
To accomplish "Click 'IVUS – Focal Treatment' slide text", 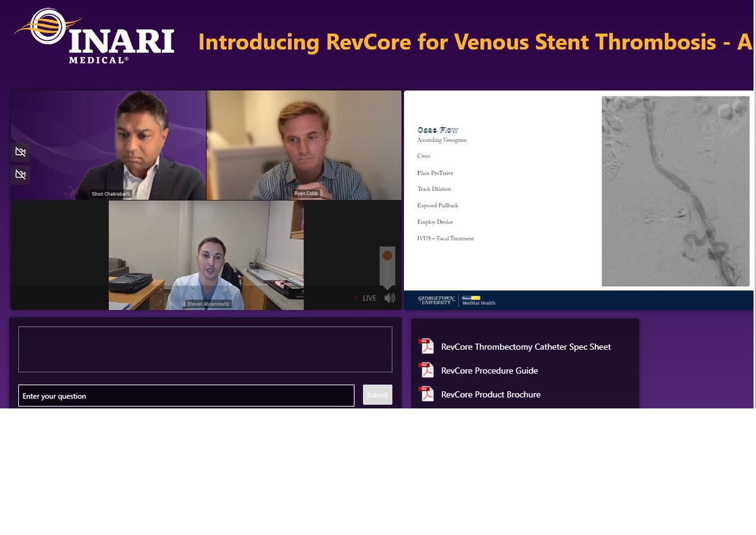I will coord(445,238).
